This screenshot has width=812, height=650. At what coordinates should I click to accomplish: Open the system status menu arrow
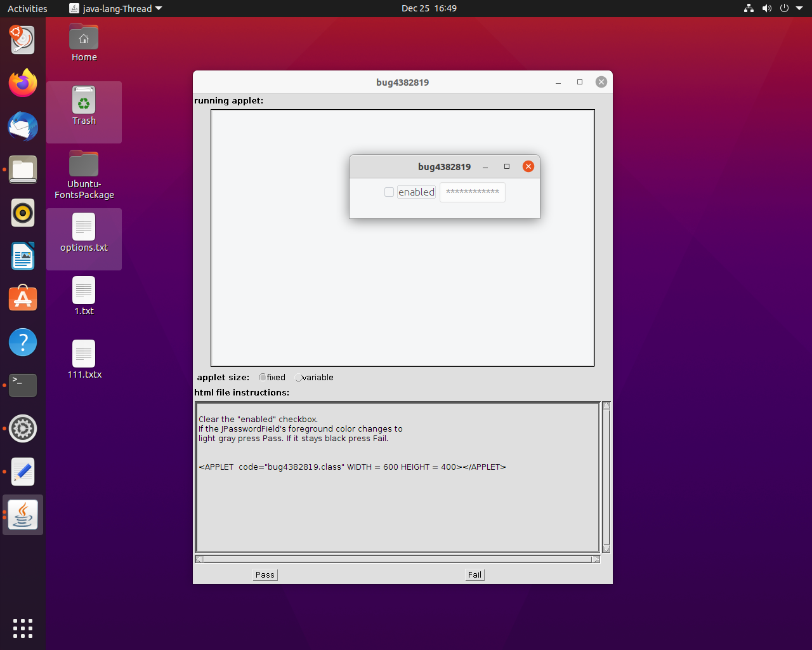(799, 8)
